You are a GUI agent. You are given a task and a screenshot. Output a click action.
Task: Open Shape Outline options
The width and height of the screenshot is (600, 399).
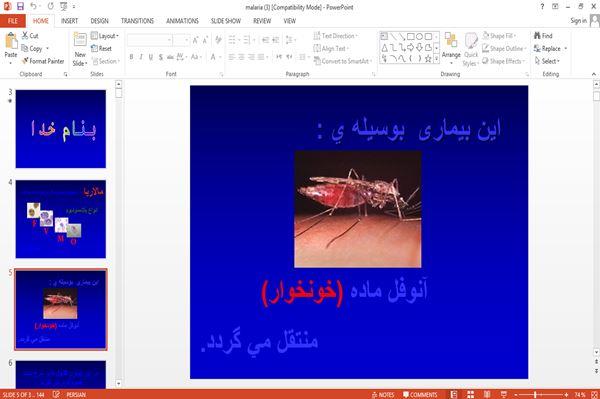pos(504,49)
